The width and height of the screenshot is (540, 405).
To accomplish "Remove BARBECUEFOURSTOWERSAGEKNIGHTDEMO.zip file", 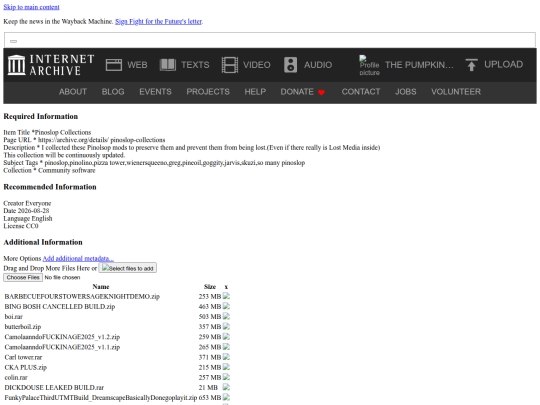I will (x=226, y=296).
